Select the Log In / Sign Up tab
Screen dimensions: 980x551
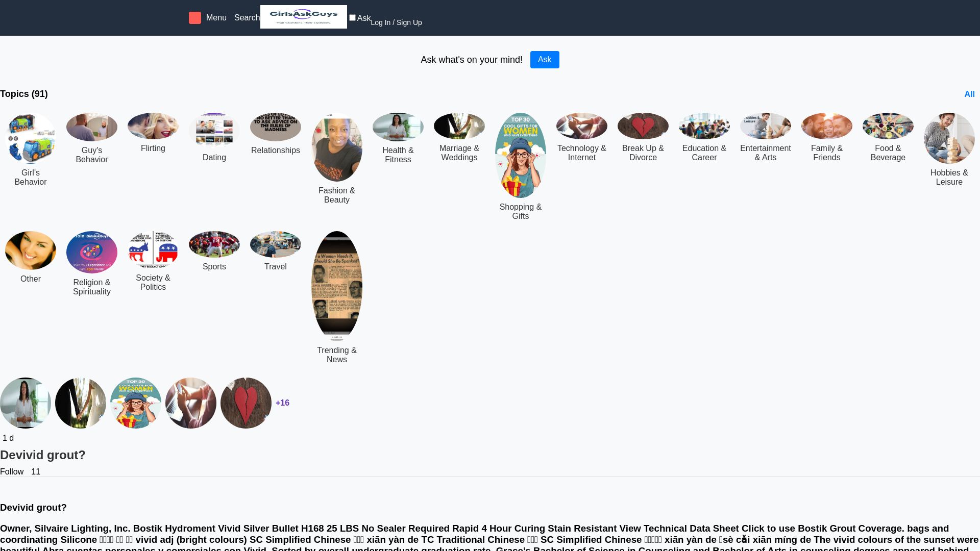click(397, 22)
